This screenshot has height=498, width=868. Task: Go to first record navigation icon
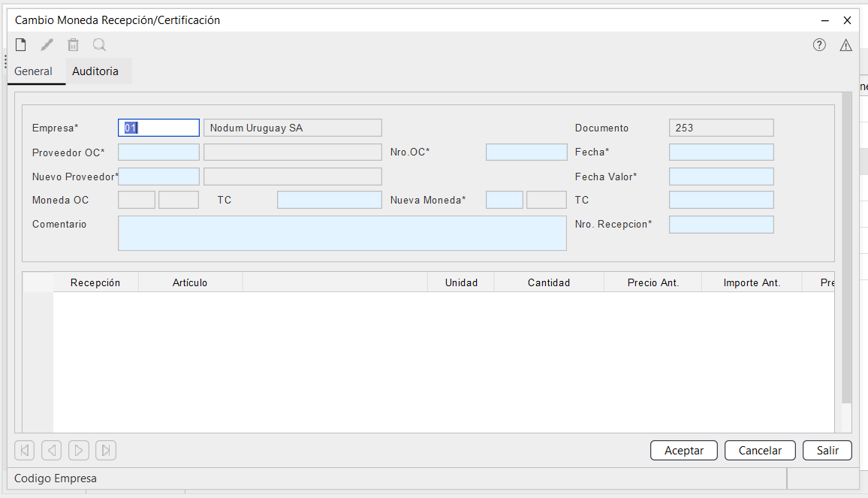[x=25, y=451]
